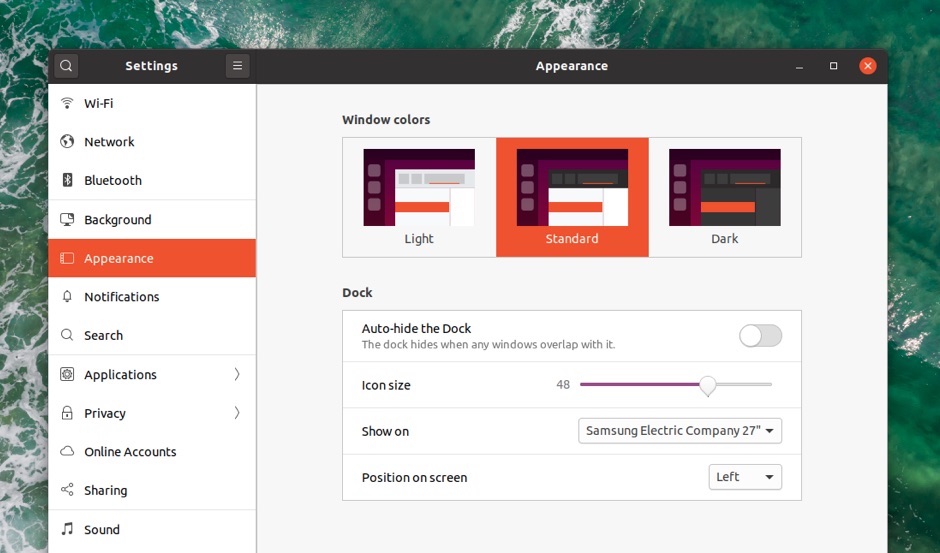
Task: Click the Bluetooth icon in the sidebar
Action: click(x=67, y=181)
